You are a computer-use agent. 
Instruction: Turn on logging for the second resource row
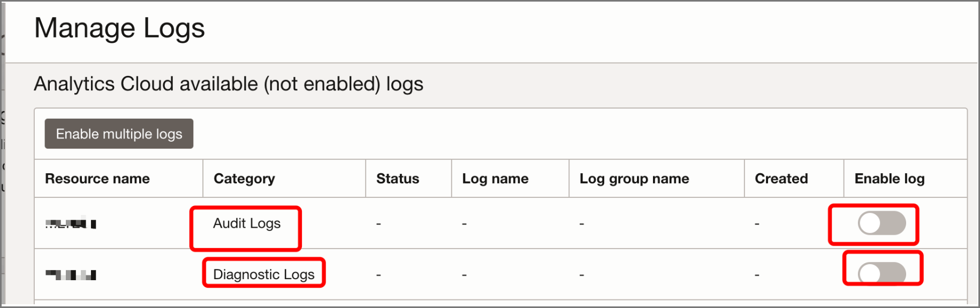click(x=882, y=273)
